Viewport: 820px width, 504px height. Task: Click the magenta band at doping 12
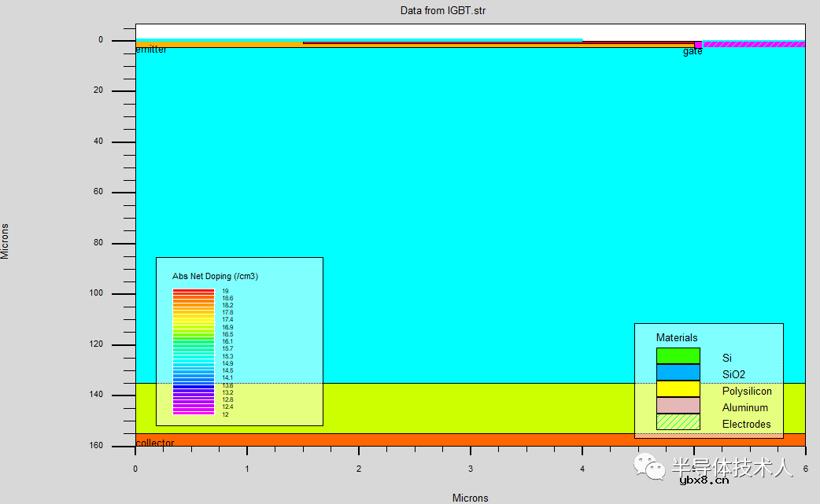click(x=194, y=413)
